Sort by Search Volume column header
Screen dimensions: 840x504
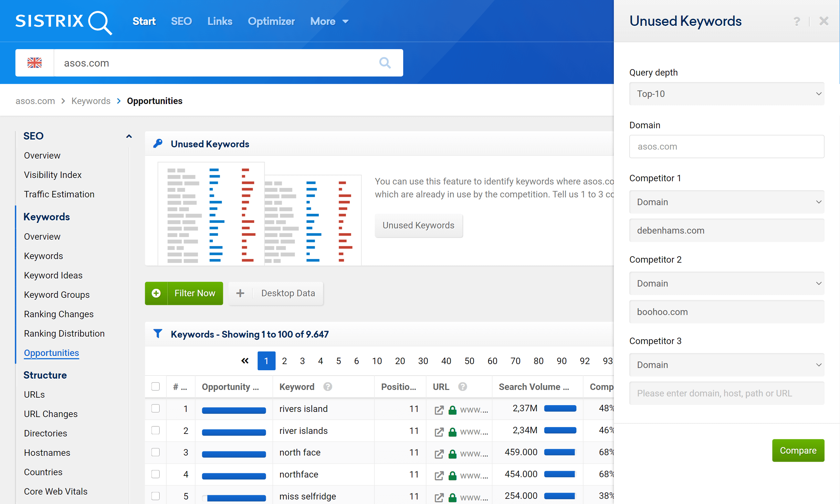coord(534,386)
